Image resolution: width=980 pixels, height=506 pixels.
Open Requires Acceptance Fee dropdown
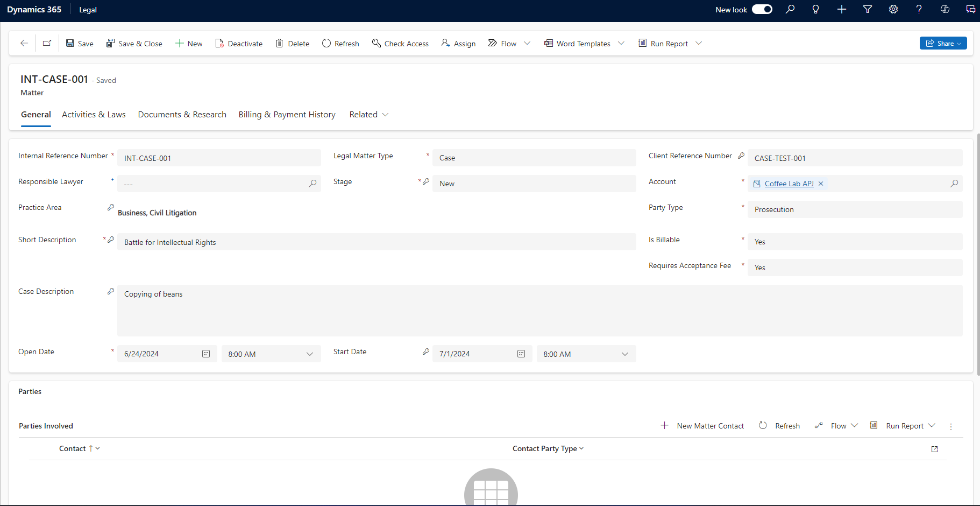[855, 268]
